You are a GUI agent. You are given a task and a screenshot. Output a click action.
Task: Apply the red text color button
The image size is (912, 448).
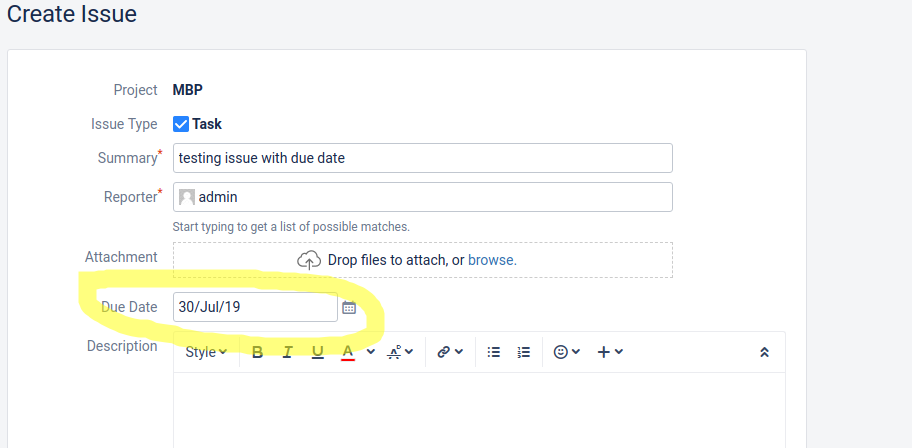[348, 353]
